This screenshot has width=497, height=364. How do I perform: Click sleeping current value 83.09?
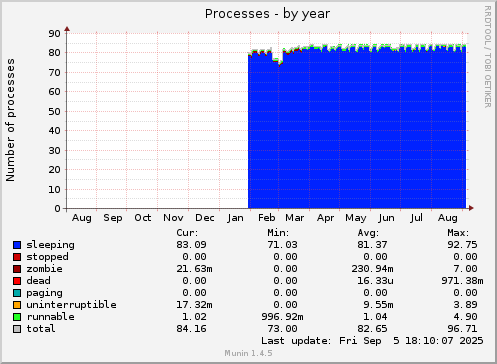pyautogui.click(x=191, y=245)
